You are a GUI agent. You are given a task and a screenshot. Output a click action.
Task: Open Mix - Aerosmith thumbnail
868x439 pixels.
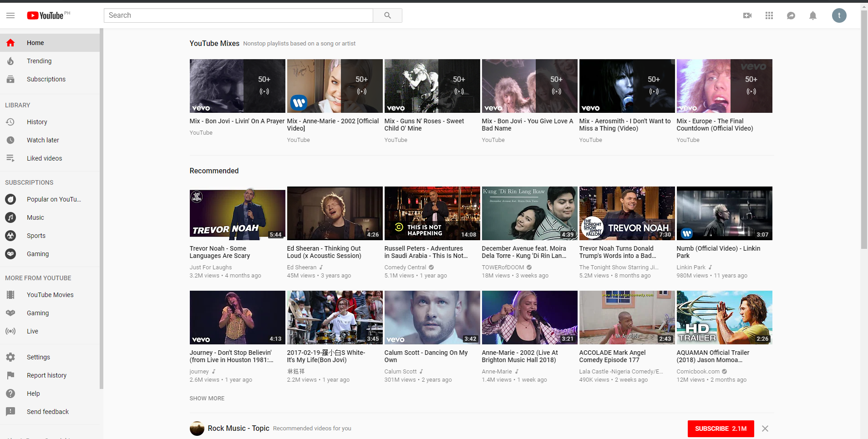[627, 86]
